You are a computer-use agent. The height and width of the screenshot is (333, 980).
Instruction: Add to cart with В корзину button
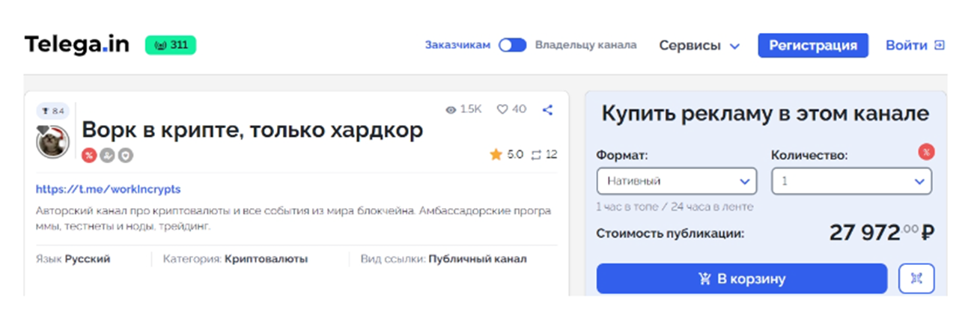point(742,279)
